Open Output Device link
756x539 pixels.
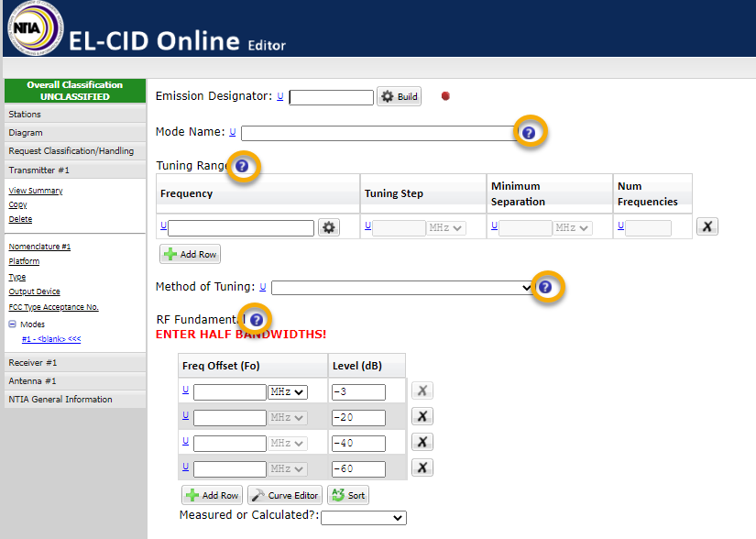pyautogui.click(x=34, y=291)
